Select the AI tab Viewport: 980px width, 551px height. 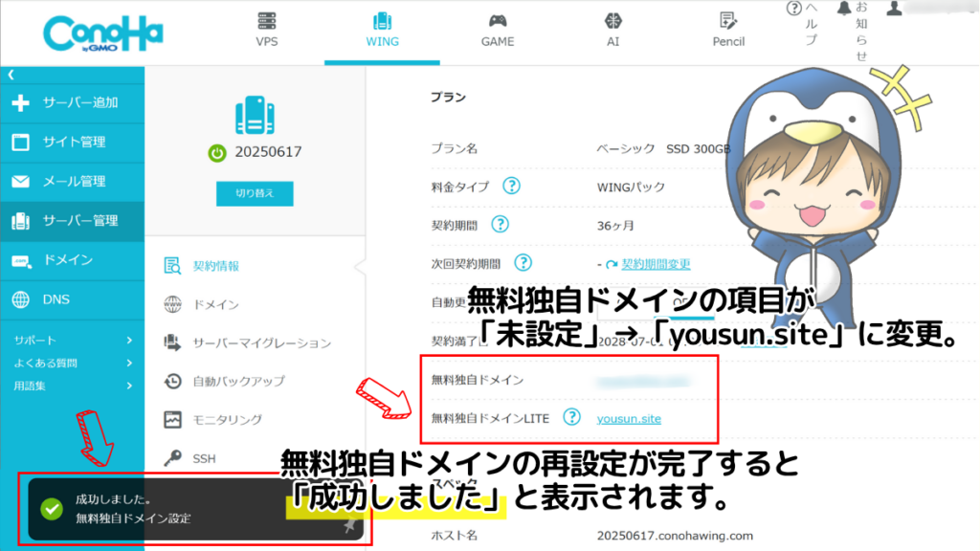[x=613, y=30]
